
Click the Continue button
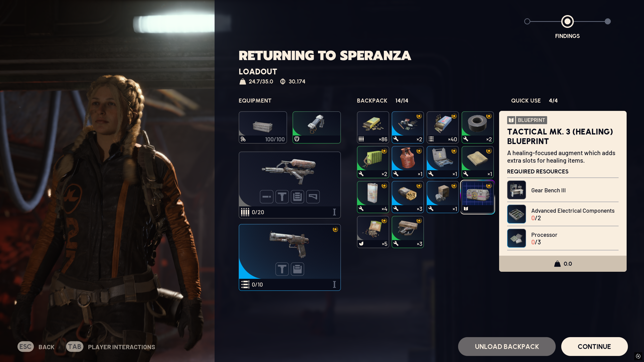click(x=594, y=346)
